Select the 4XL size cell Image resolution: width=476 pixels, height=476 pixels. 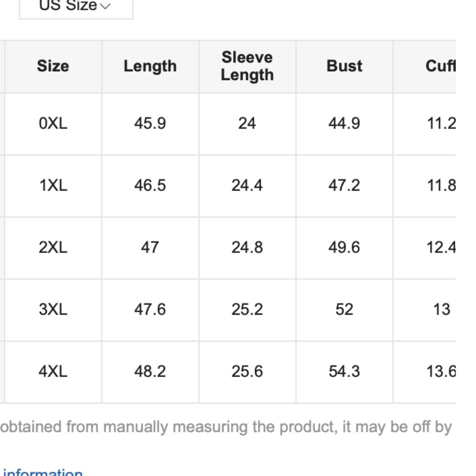pos(53,371)
